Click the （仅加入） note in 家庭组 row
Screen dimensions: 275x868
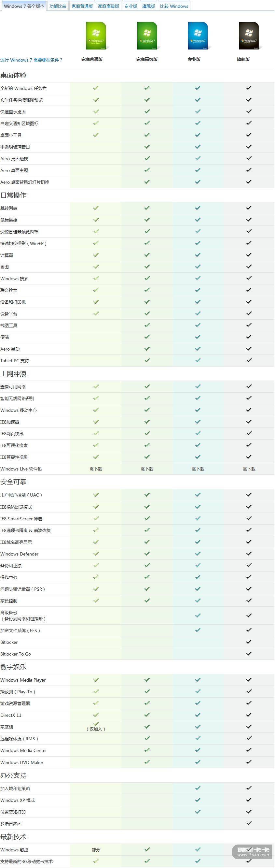(x=96, y=729)
